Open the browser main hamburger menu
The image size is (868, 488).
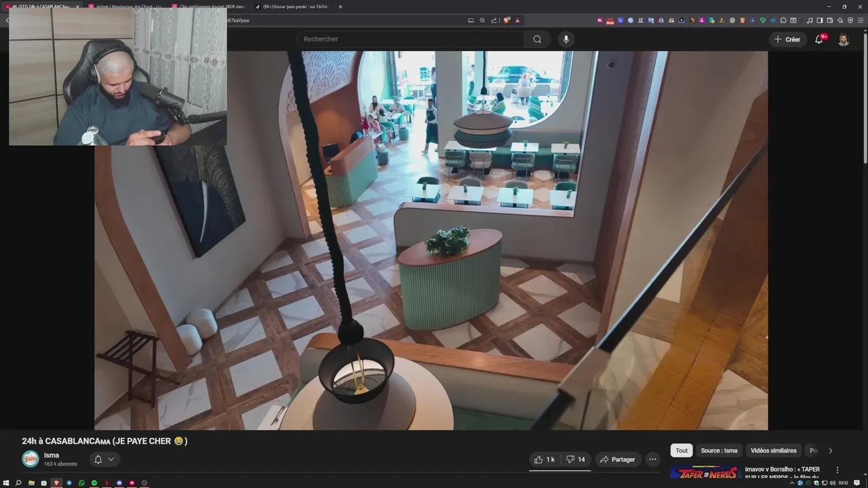(x=861, y=20)
